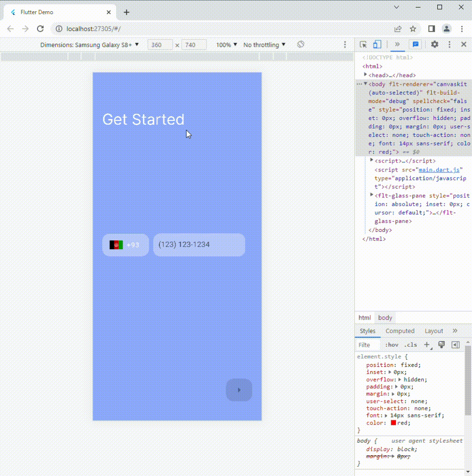The height and width of the screenshot is (476, 472).
Task: Open DevTools customize menu
Action: pos(449,45)
